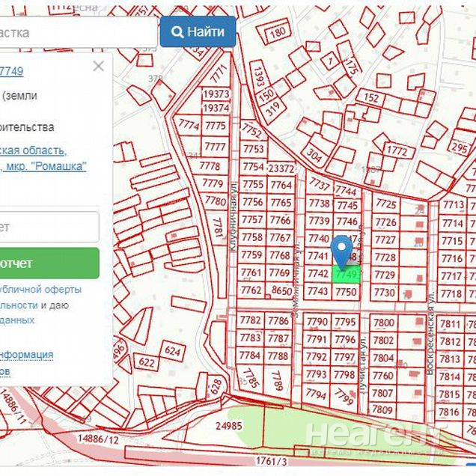Viewport: 476px width, 476px height.
Task: Open the 7749 cadastral number link
Action: point(11,71)
